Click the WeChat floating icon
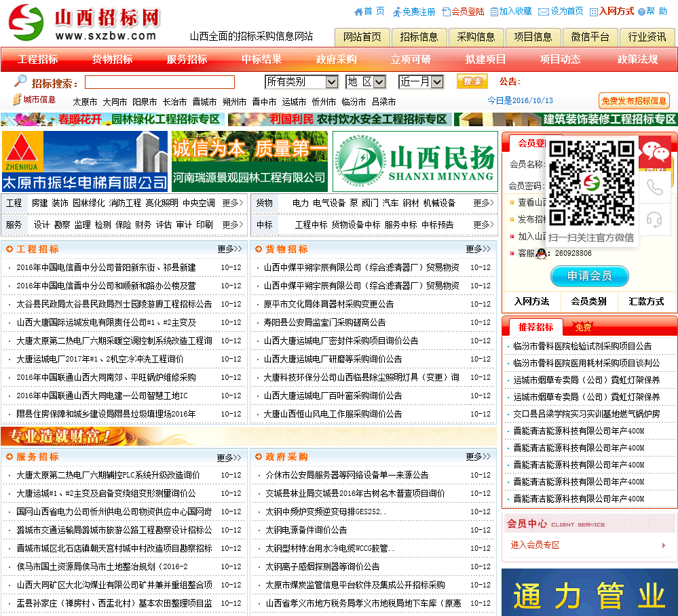 (655, 151)
